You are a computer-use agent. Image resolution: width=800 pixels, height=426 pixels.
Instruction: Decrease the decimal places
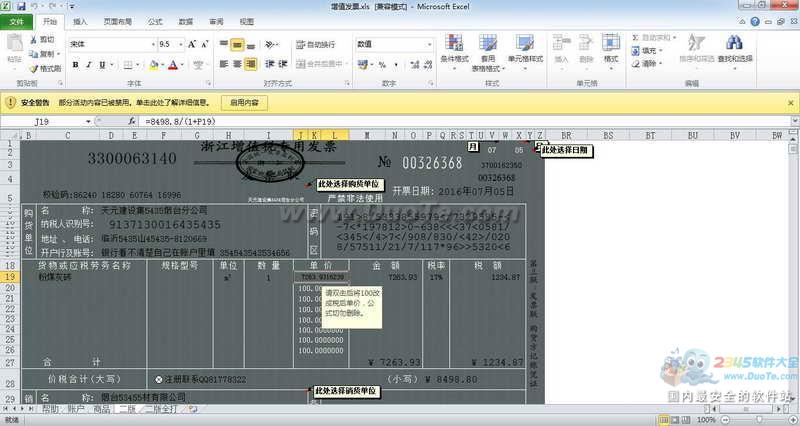pyautogui.click(x=428, y=64)
